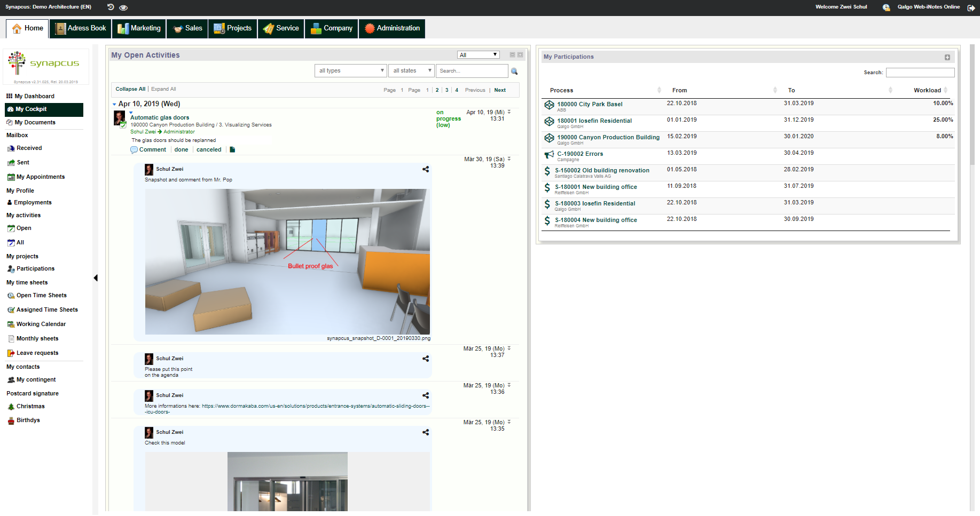Share the 'Please put this point' comment

coord(426,359)
